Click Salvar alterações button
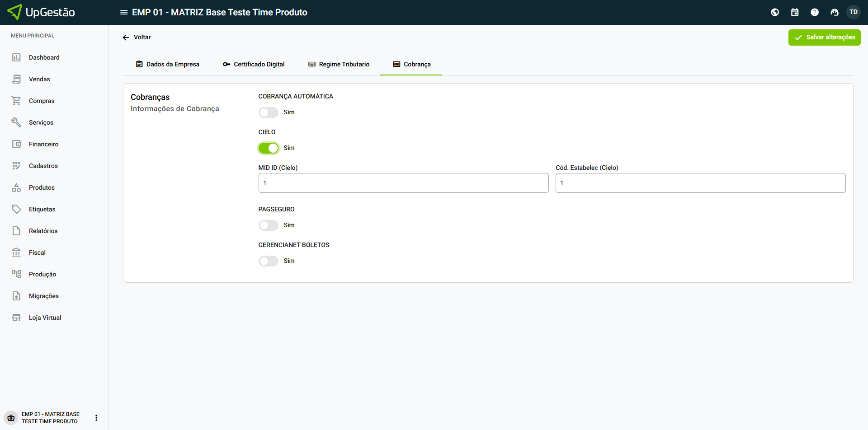Viewport: 868px width, 430px height. tap(824, 37)
